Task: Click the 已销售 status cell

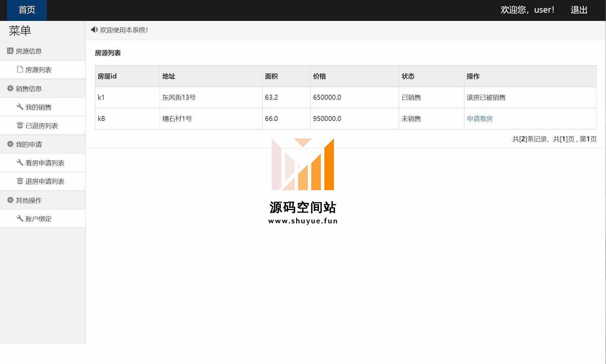Action: (431, 97)
